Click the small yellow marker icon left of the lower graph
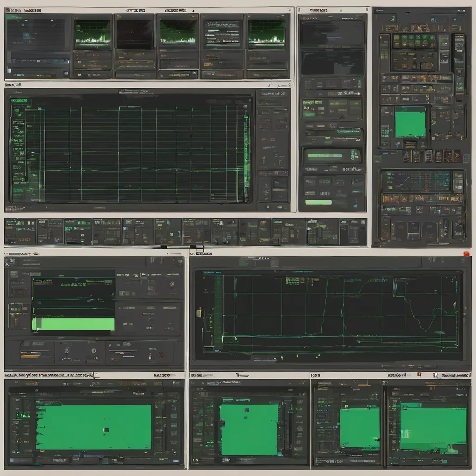Viewport: 476px width, 476px height. coord(199,313)
